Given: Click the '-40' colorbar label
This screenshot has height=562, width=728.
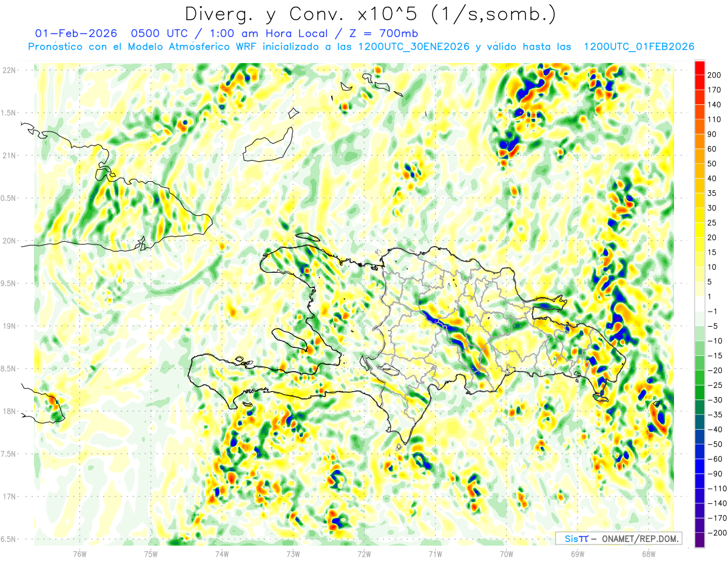Looking at the screenshot, I should [715, 430].
